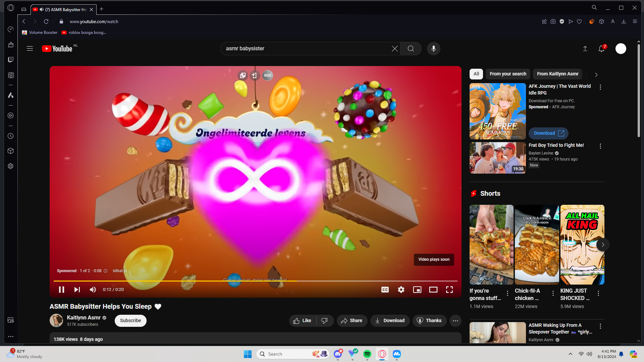Open the AFK Journey ad thumbnail
644x362 pixels.
pos(498,111)
